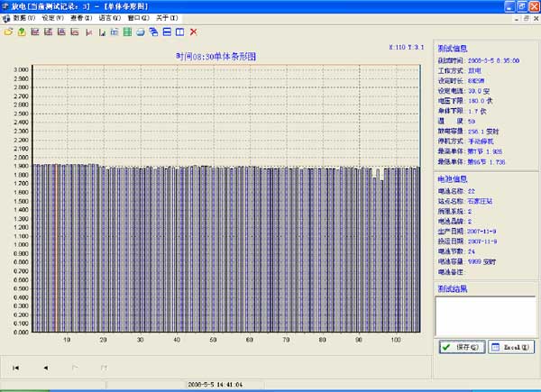The height and width of the screenshot is (392, 541).
Task: Click the red highlighted bar in the chart
Action: (56, 248)
